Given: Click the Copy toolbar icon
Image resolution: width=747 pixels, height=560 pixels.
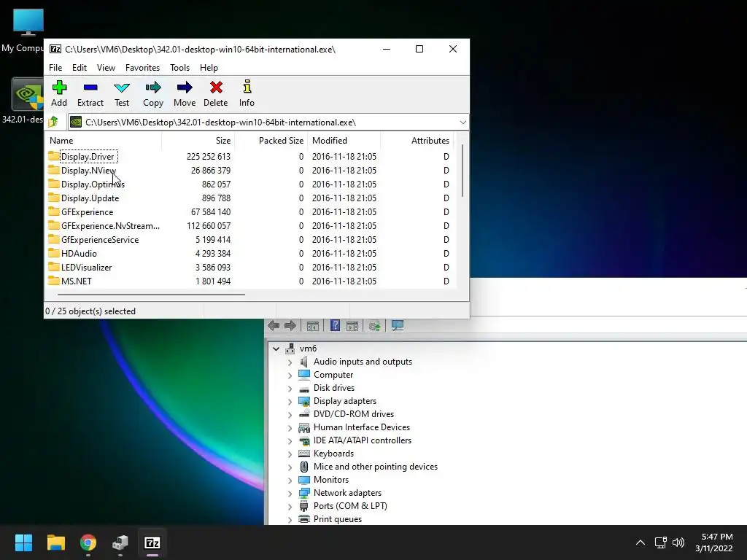Looking at the screenshot, I should [x=153, y=93].
